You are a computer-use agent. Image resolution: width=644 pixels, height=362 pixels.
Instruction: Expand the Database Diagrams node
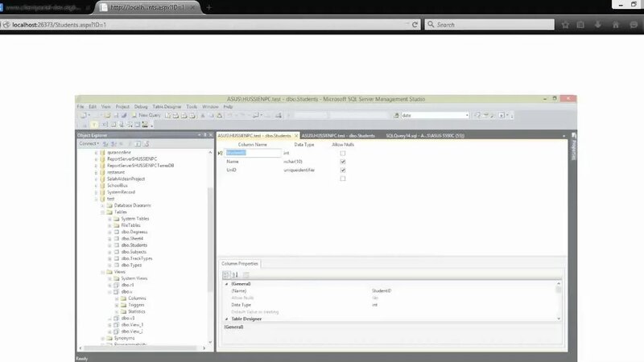(103, 205)
